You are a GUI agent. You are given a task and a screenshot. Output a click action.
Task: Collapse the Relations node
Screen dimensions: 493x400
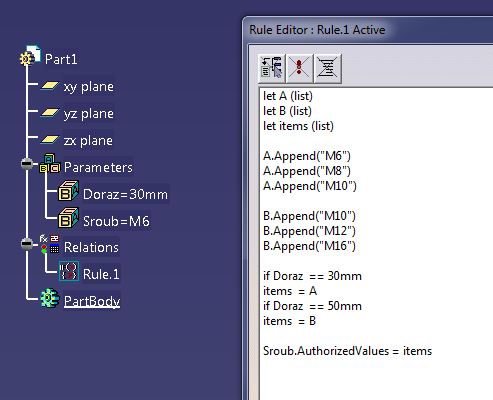click(27, 244)
